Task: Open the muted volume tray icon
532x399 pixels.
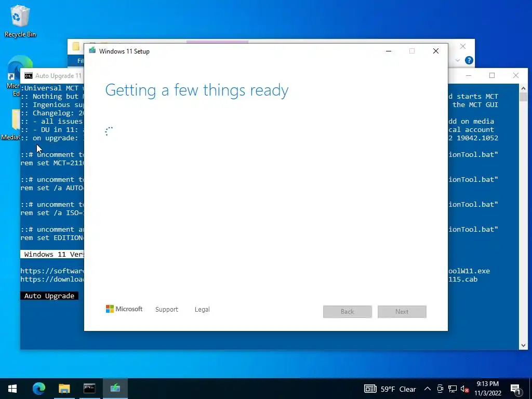Action: (465, 389)
